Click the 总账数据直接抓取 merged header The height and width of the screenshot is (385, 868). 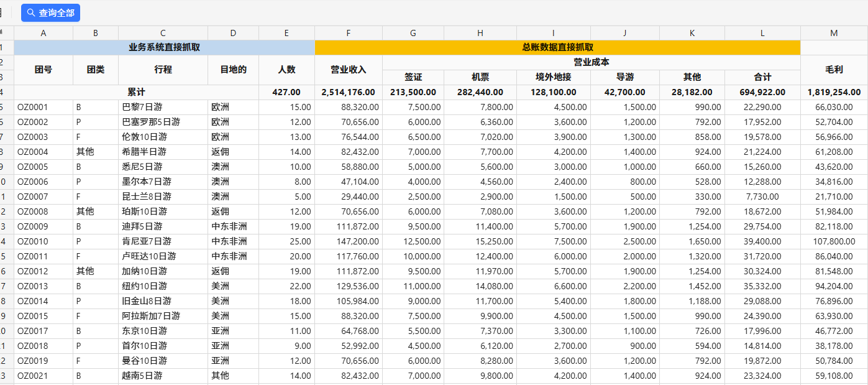pyautogui.click(x=558, y=47)
